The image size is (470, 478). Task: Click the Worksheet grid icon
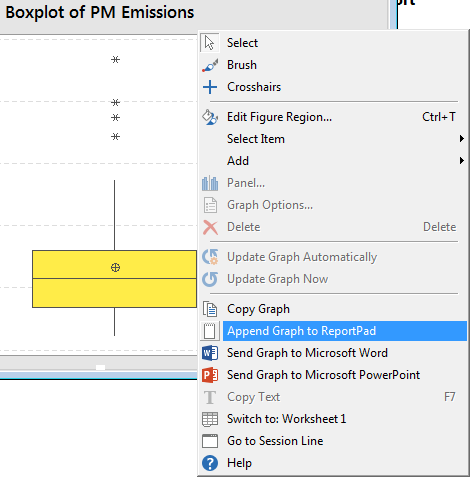tap(210, 419)
